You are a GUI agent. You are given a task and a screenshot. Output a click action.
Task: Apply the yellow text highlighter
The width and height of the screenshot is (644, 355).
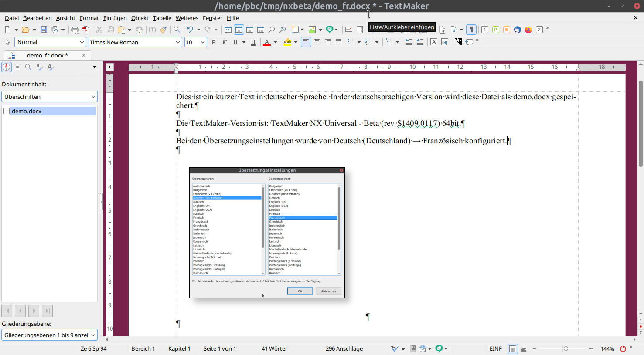[x=287, y=42]
